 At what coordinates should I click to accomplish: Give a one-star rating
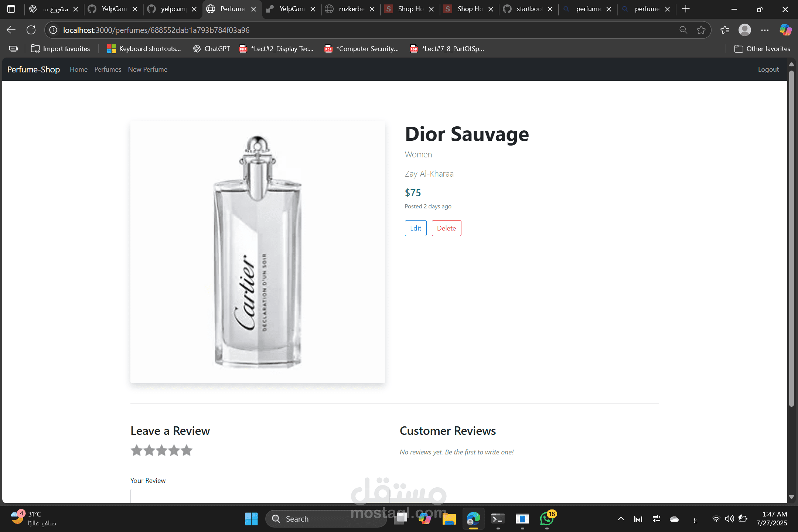136,450
